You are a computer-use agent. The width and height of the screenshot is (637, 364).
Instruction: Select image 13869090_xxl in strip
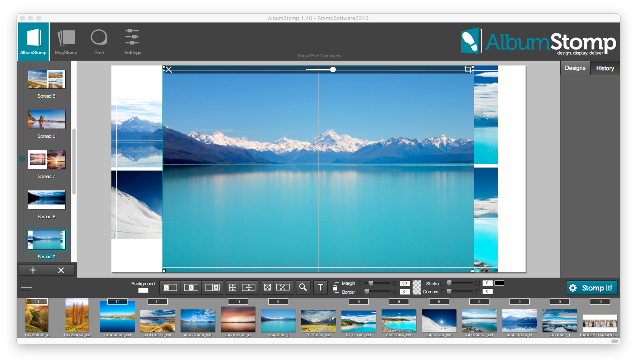pyautogui.click(x=117, y=317)
